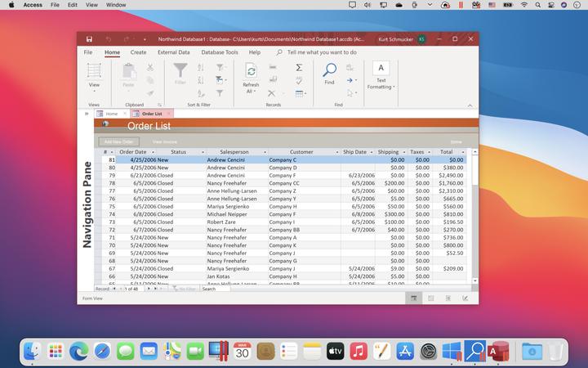Collapse the ribbon using the arrow
588x368 pixels.
470,105
